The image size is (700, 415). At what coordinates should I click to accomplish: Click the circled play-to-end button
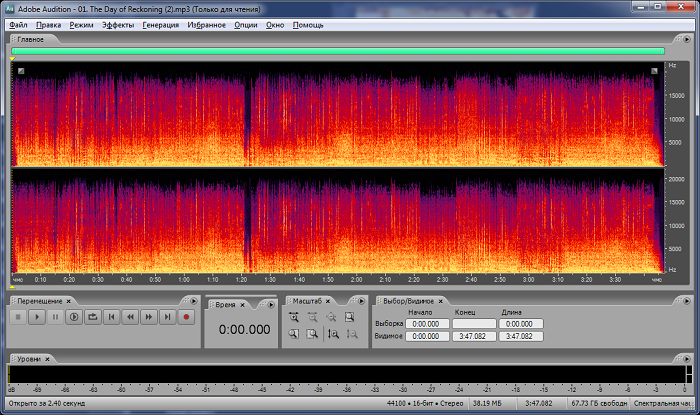(x=74, y=317)
